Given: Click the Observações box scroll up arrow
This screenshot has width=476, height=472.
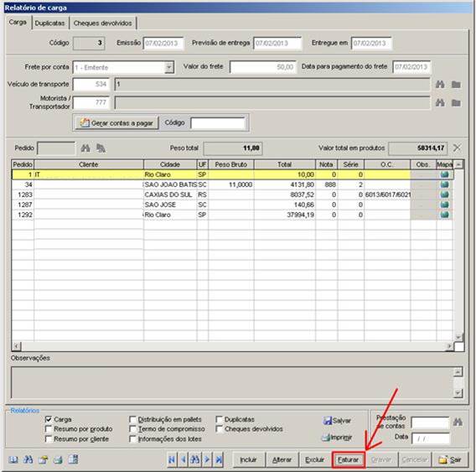Looking at the screenshot, I should pyautogui.click(x=458, y=371).
